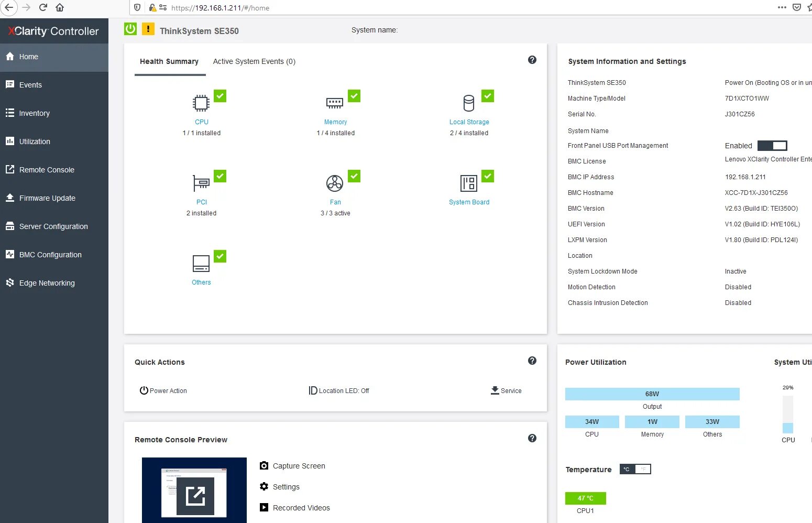This screenshot has height=523, width=812.
Task: Open Server Configuration in sidebar
Action: pyautogui.click(x=54, y=226)
